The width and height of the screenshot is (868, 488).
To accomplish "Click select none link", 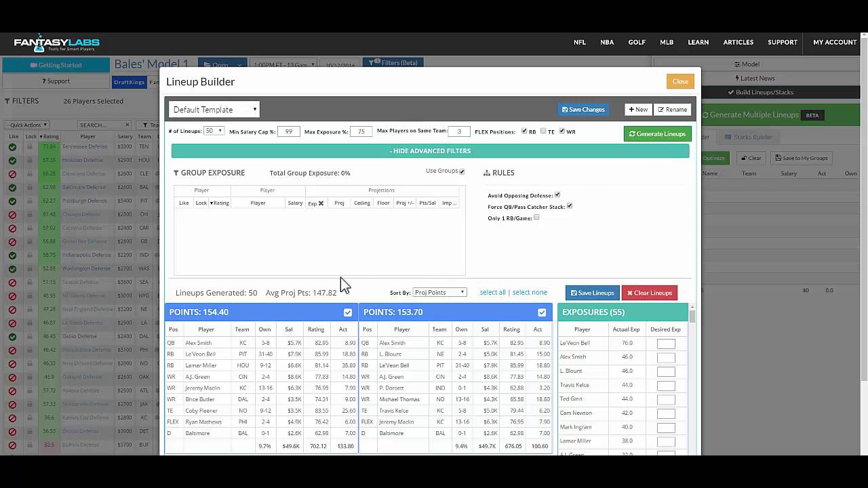I will [530, 292].
